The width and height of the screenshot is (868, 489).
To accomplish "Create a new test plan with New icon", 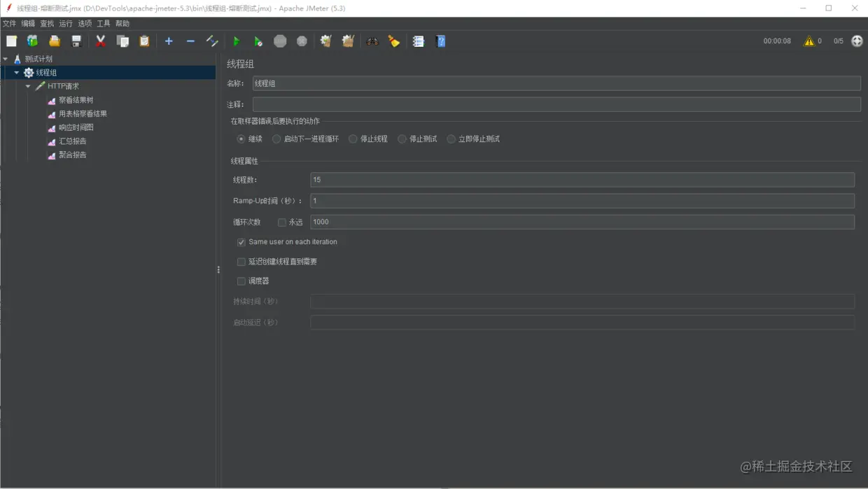I will coord(11,41).
